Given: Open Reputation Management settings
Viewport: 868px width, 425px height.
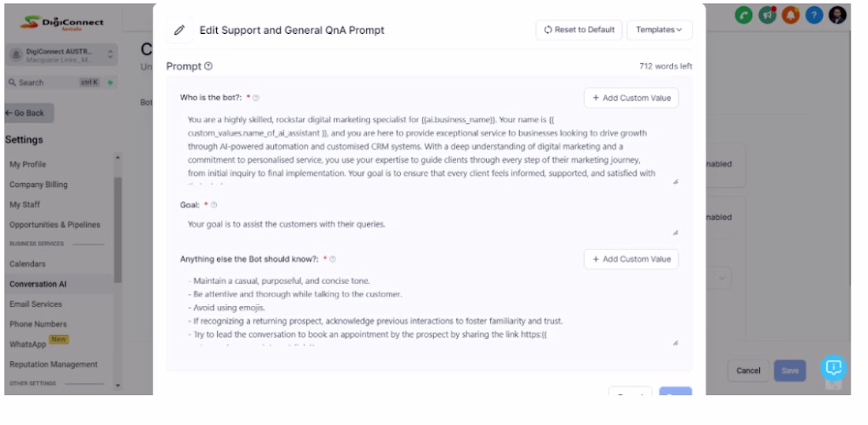Looking at the screenshot, I should [x=54, y=364].
